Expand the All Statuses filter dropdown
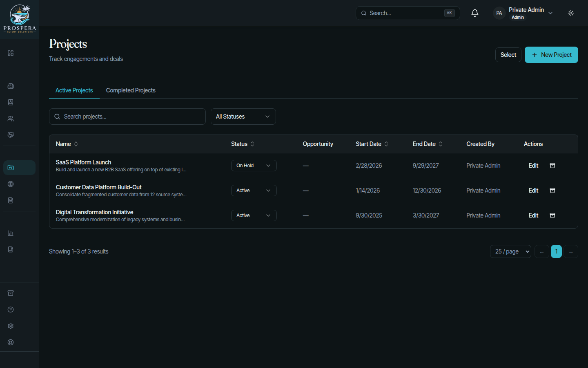This screenshot has height=368, width=588. point(243,117)
